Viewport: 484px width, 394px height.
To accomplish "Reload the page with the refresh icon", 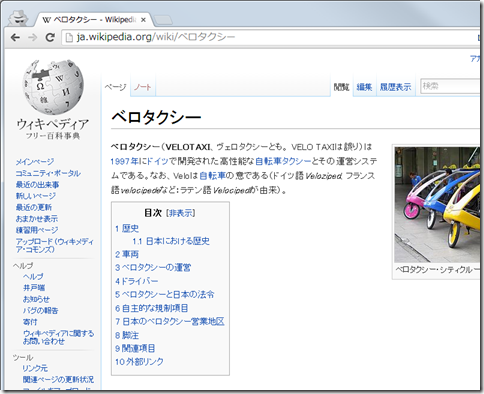I will tap(50, 37).
